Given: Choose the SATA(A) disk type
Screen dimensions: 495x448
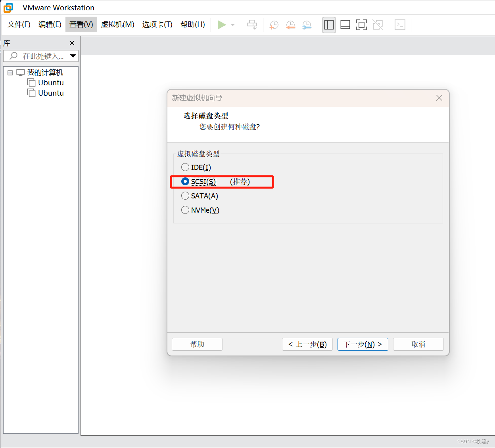Looking at the screenshot, I should [x=200, y=196].
